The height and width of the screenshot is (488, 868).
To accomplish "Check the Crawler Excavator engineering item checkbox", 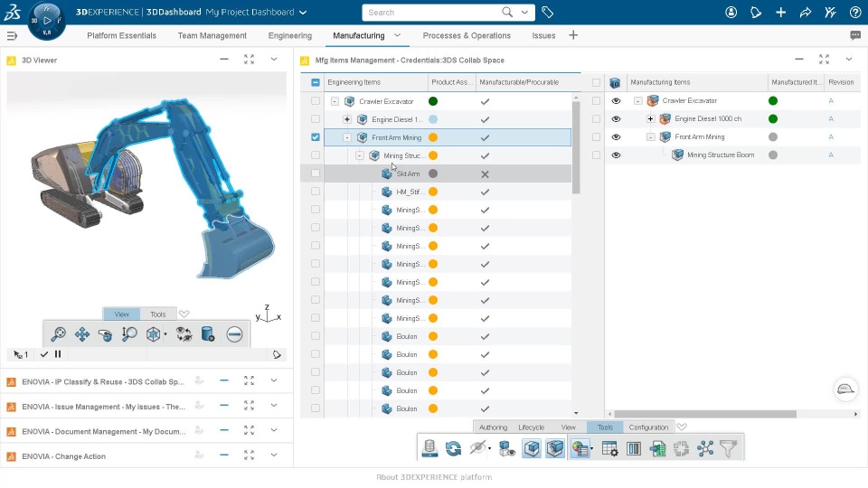I will pyautogui.click(x=316, y=101).
